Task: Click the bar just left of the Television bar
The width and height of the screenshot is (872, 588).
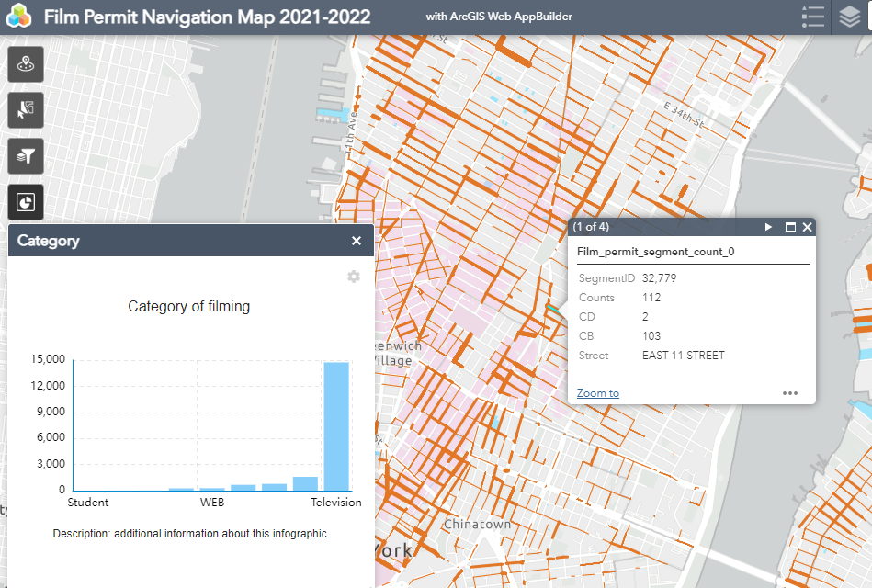Action: click(305, 483)
